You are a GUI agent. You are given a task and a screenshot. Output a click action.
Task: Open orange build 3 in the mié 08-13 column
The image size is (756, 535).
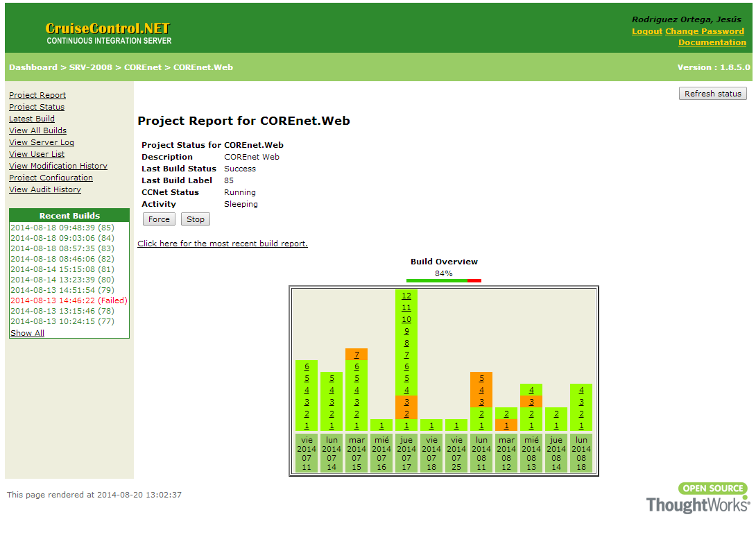click(x=531, y=402)
